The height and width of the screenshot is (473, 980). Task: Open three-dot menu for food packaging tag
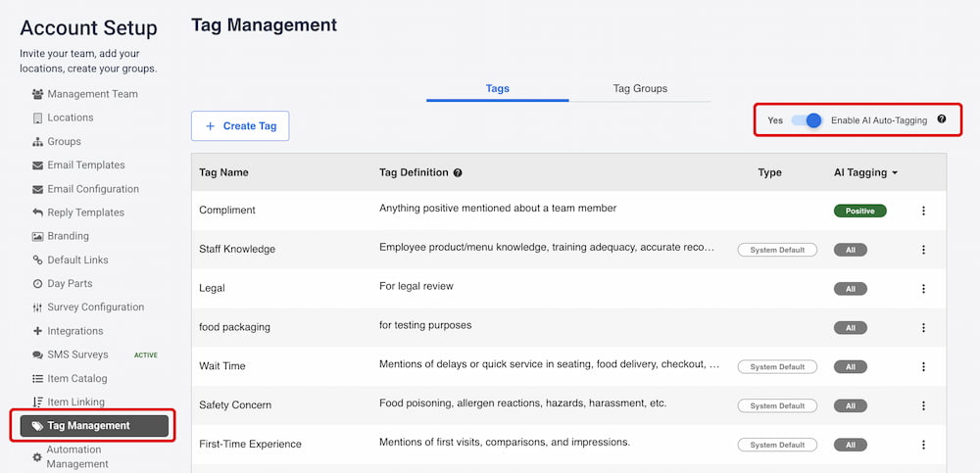point(924,328)
